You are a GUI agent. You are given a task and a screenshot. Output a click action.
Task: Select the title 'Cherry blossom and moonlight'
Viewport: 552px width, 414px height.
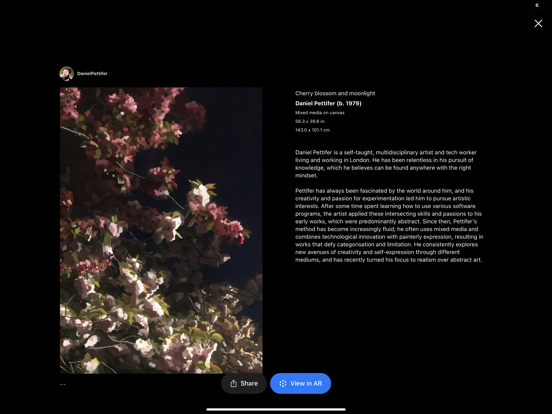[335, 93]
